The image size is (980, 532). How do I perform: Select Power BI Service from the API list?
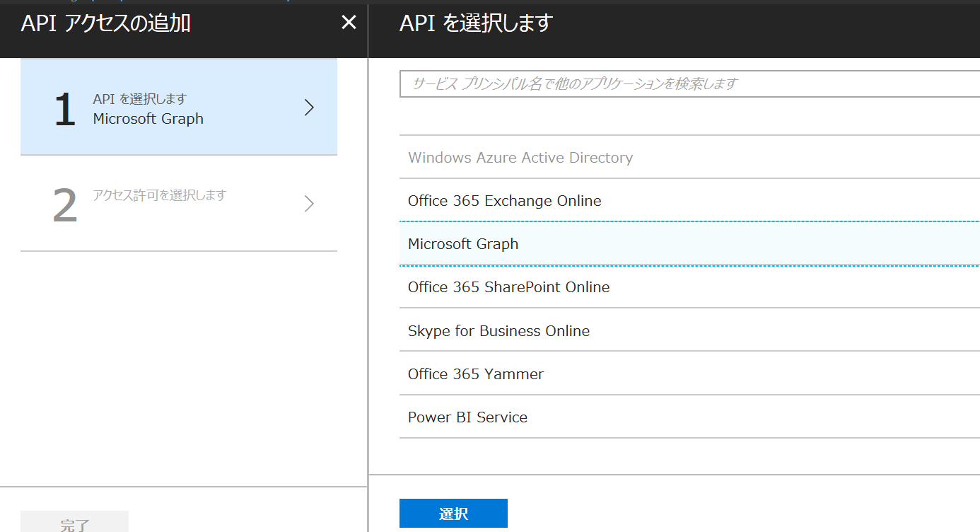click(x=467, y=417)
